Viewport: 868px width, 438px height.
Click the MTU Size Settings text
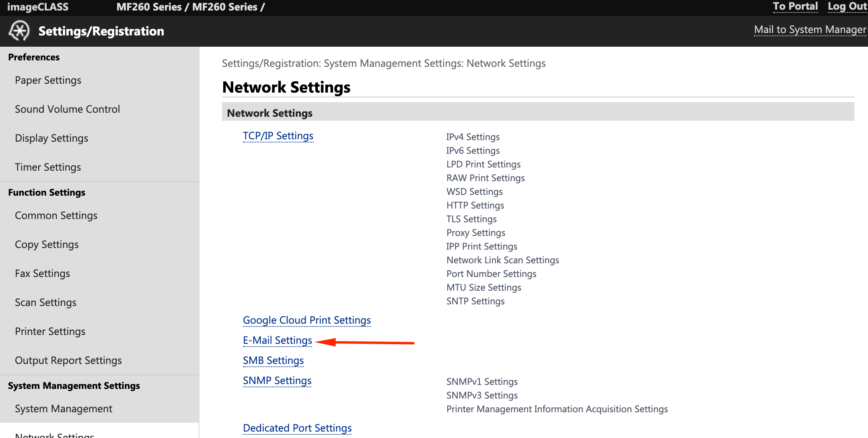483,287
